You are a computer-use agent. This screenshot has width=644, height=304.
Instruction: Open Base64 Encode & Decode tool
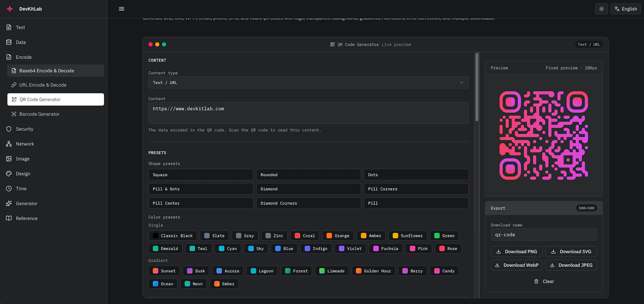coord(56,70)
